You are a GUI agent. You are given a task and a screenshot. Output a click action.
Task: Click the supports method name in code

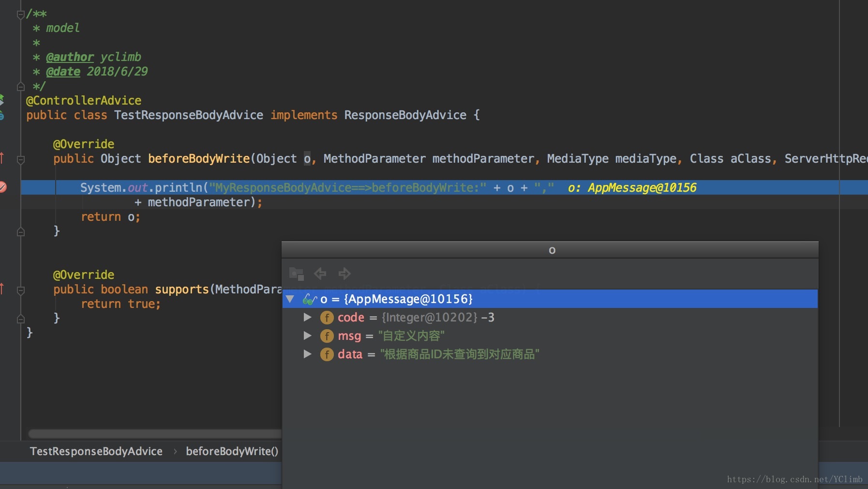[x=182, y=290]
